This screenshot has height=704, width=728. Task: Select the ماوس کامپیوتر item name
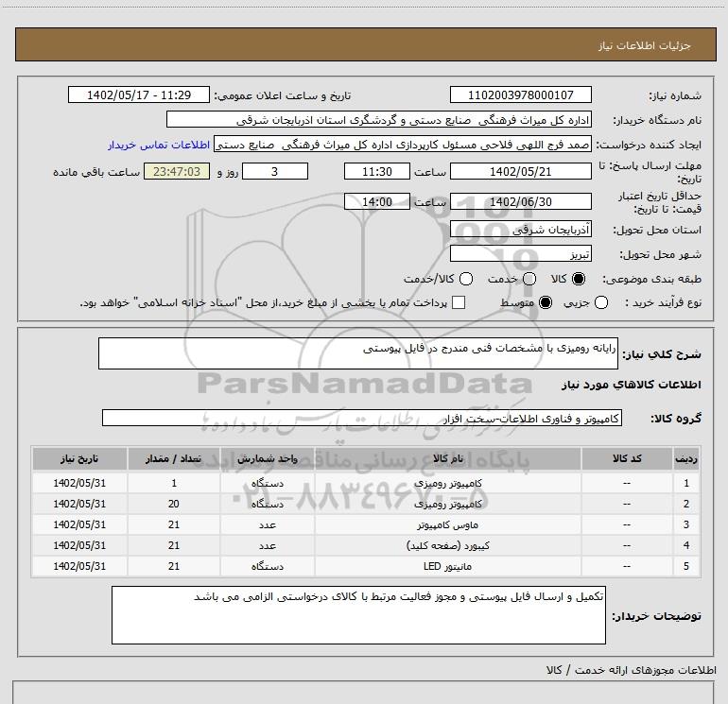pyautogui.click(x=447, y=524)
